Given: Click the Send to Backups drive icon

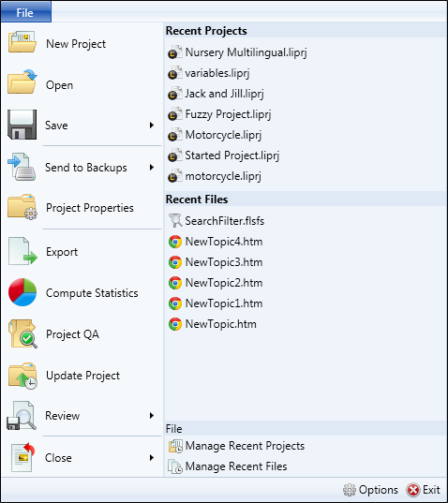Looking at the screenshot, I should coord(22,167).
